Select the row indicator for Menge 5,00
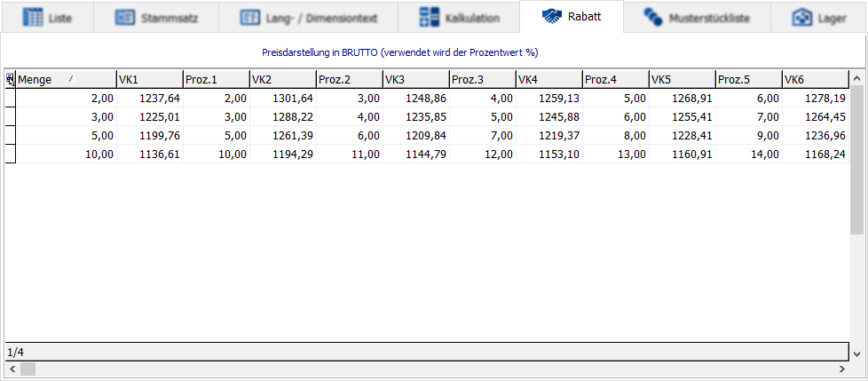Image resolution: width=868 pixels, height=381 pixels. [11, 135]
